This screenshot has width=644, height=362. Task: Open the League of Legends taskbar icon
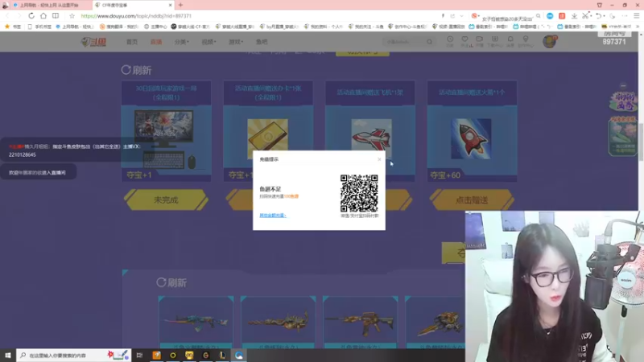point(222,355)
